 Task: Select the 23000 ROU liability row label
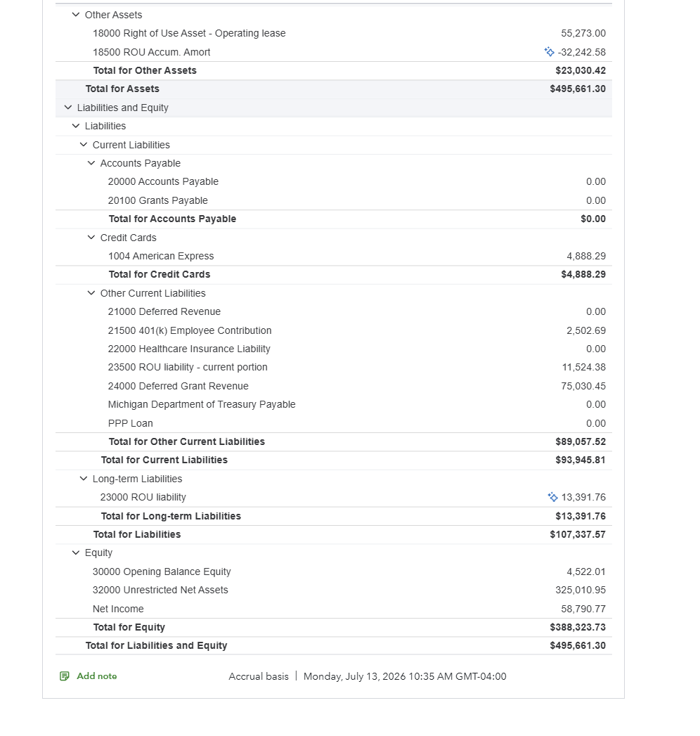tap(143, 497)
